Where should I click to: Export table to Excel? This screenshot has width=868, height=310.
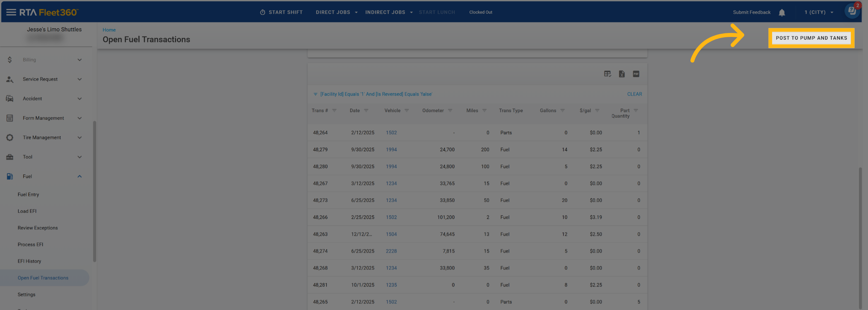click(622, 74)
